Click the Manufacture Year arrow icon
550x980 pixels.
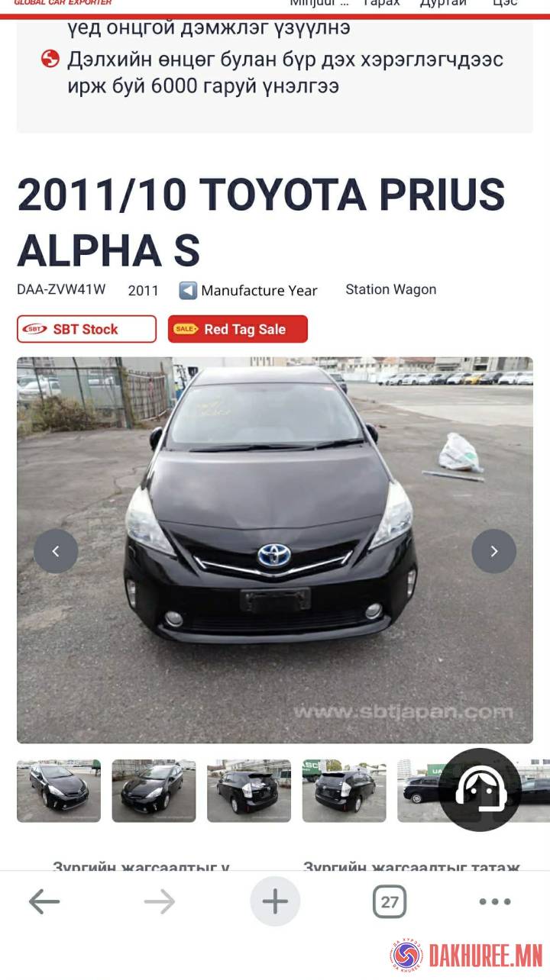pos(188,290)
